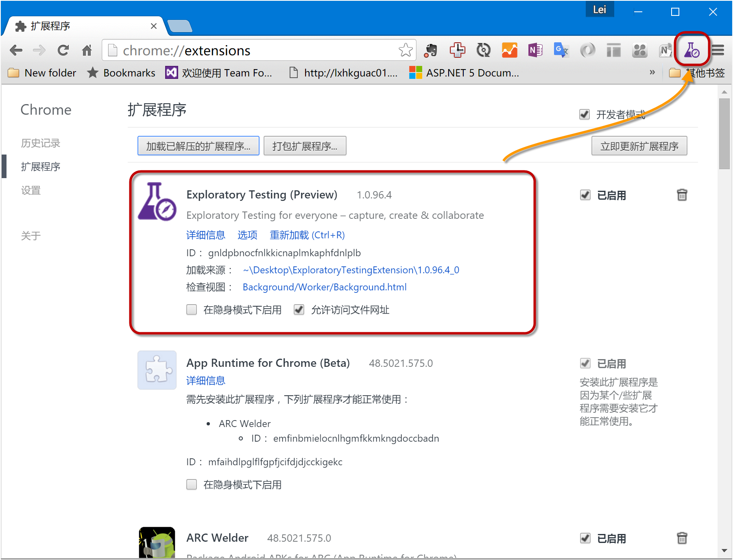Click the ARC Welder dependency list entry
The height and width of the screenshot is (560, 733).
(x=244, y=424)
